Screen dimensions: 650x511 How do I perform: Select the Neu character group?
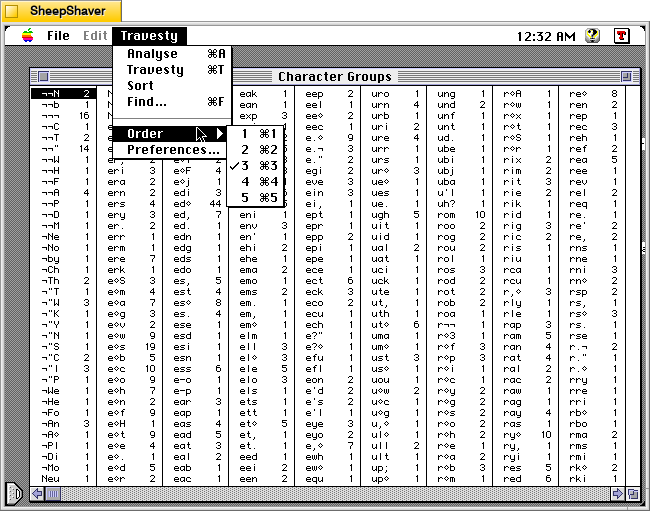[63, 478]
